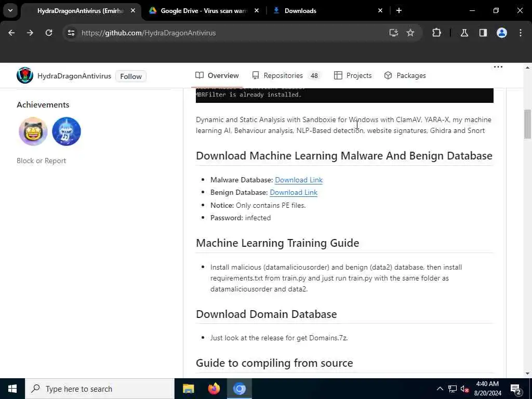The width and height of the screenshot is (532, 399).
Task: Open the Projects profile tab
Action: click(x=353, y=75)
